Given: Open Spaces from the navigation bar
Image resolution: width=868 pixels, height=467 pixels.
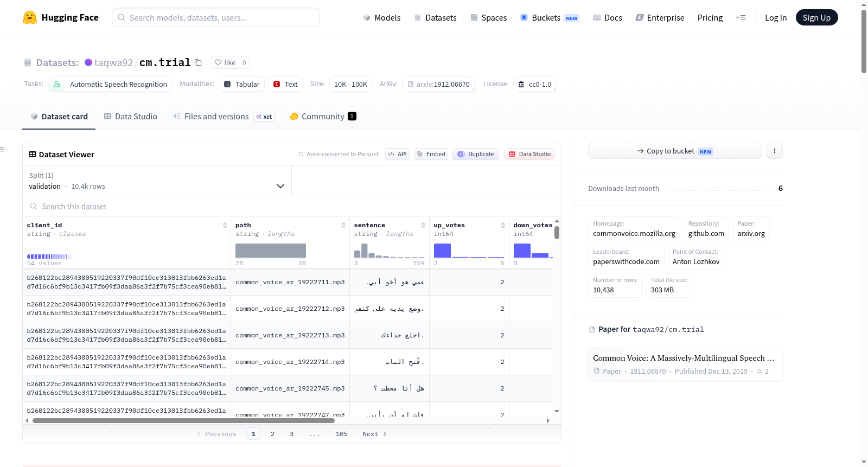Looking at the screenshot, I should coord(488,17).
